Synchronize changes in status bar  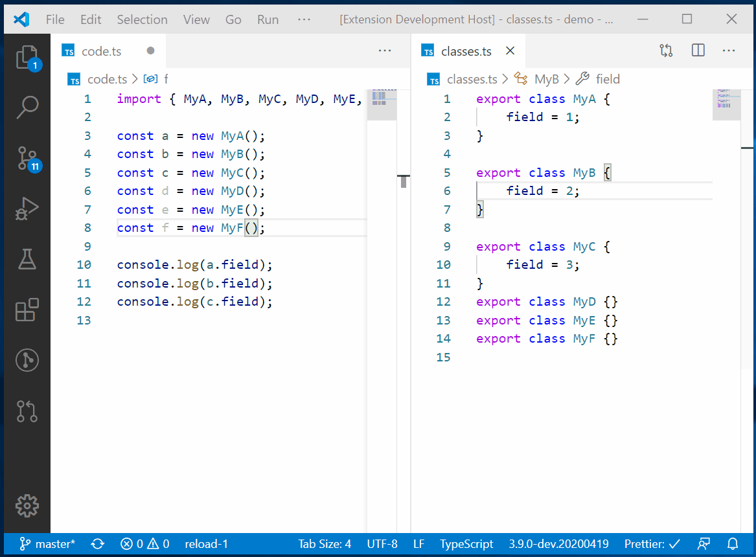click(97, 544)
